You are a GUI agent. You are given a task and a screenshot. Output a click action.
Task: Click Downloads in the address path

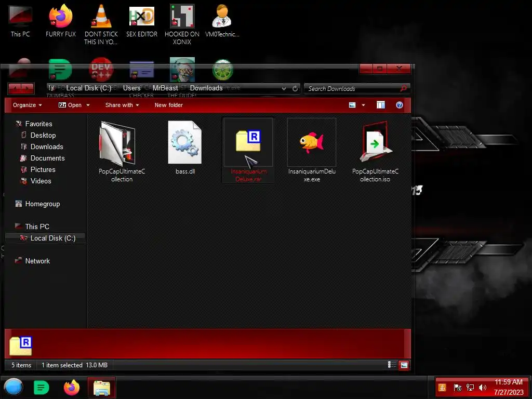point(206,88)
